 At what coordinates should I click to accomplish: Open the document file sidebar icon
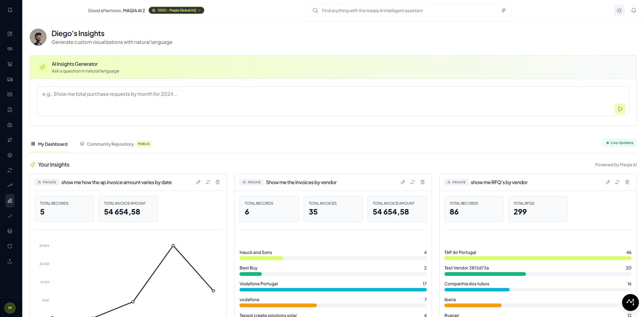pos(10,109)
